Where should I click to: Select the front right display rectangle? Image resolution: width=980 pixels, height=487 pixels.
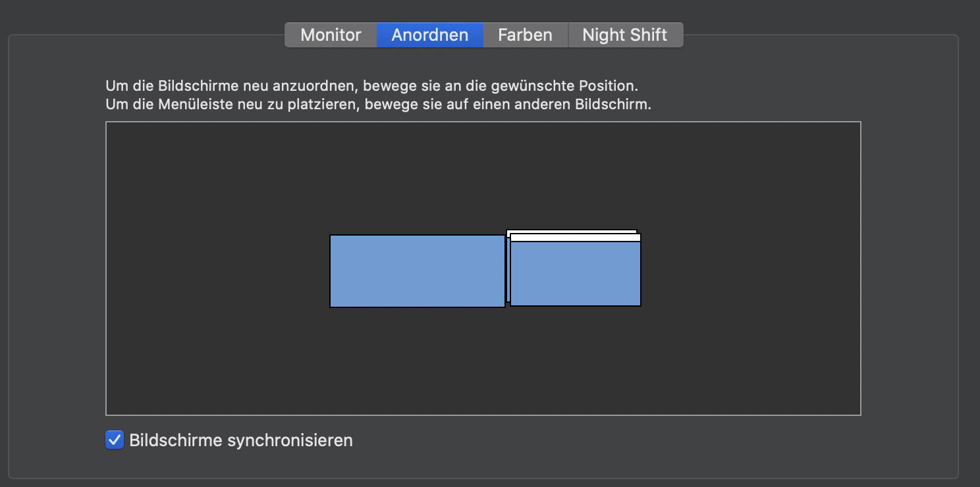(x=575, y=274)
